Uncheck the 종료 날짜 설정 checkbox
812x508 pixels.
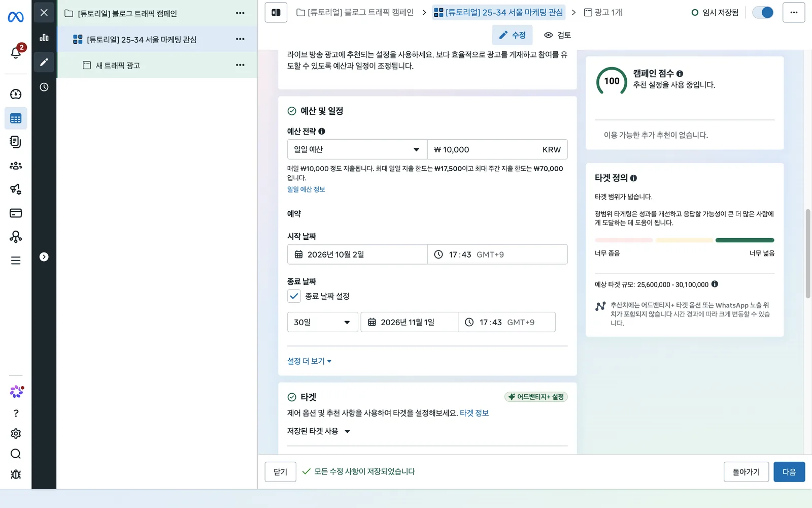tap(294, 296)
